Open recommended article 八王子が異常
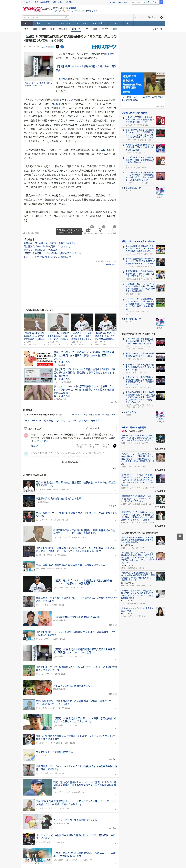The width and height of the screenshot is (186, 868). (x=59, y=498)
